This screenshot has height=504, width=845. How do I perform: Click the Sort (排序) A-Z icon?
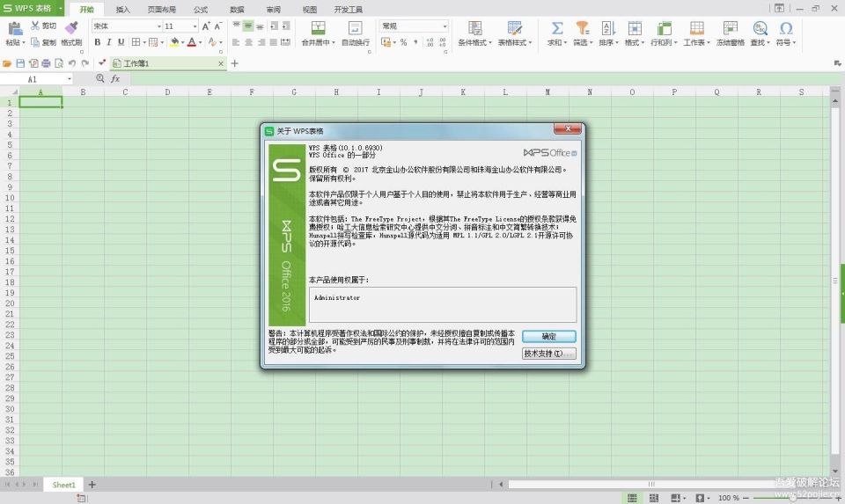(x=608, y=28)
